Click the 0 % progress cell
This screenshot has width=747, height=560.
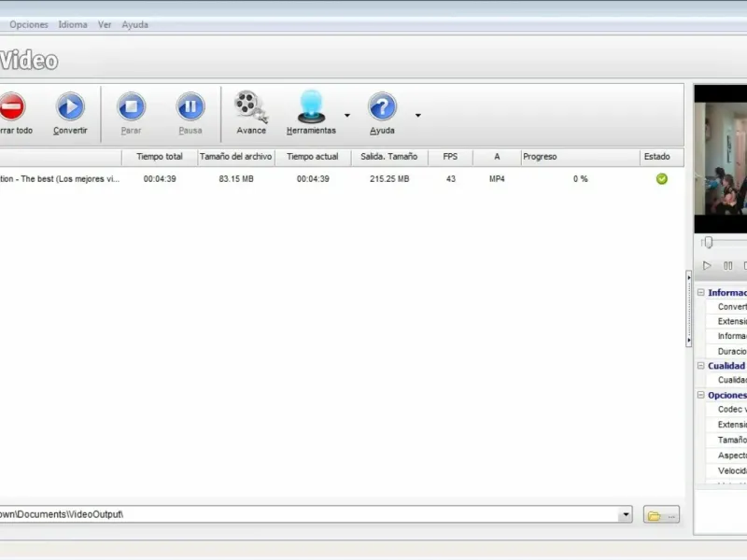click(x=580, y=179)
